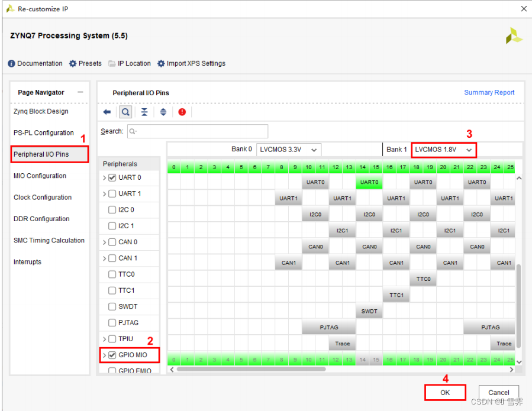Screen dimensions: 532x411
Task: Go to MIO Configuration page
Action: pos(40,176)
